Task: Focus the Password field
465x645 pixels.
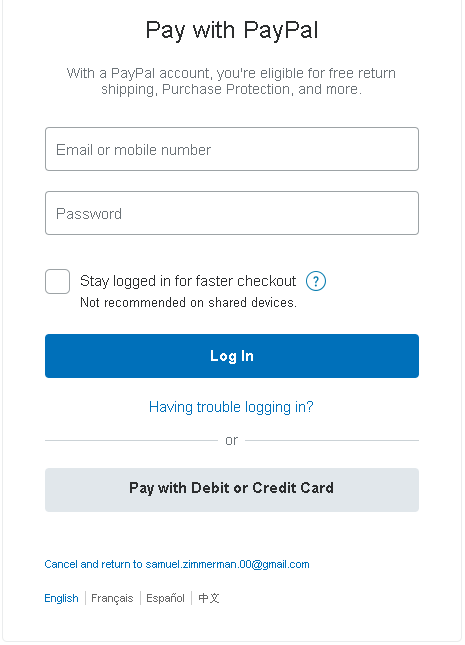Action: [x=232, y=213]
